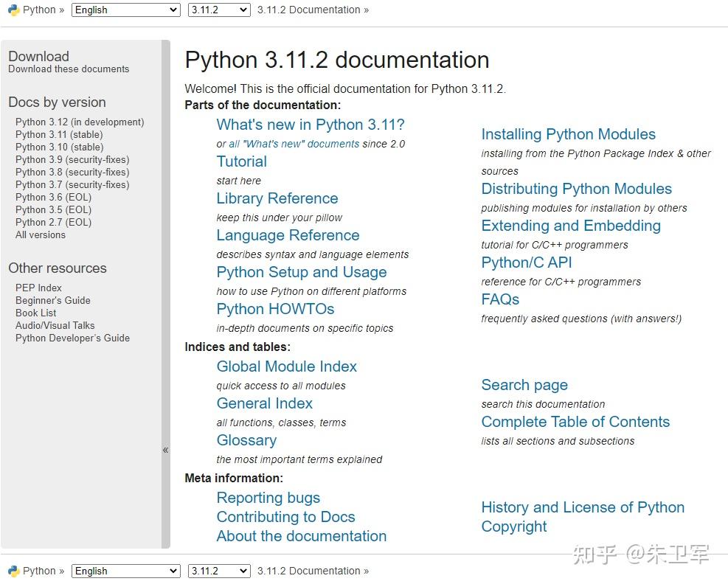Open the bottom version selector dropdown
728x584 pixels.
click(x=218, y=570)
